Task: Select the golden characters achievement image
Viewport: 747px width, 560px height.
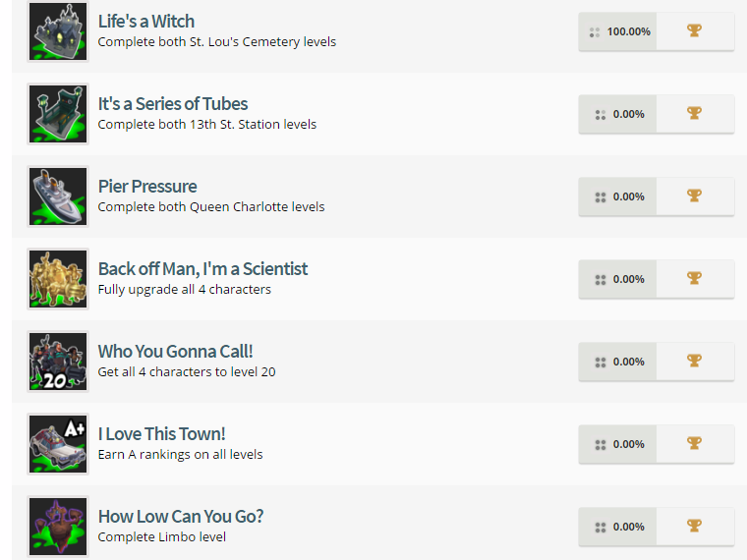Action: pyautogui.click(x=58, y=279)
